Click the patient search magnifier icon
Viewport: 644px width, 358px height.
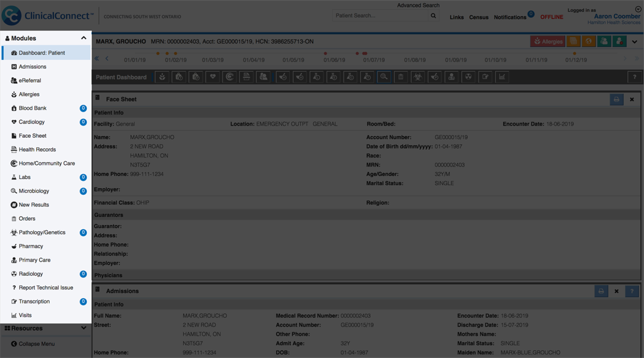[x=434, y=16]
